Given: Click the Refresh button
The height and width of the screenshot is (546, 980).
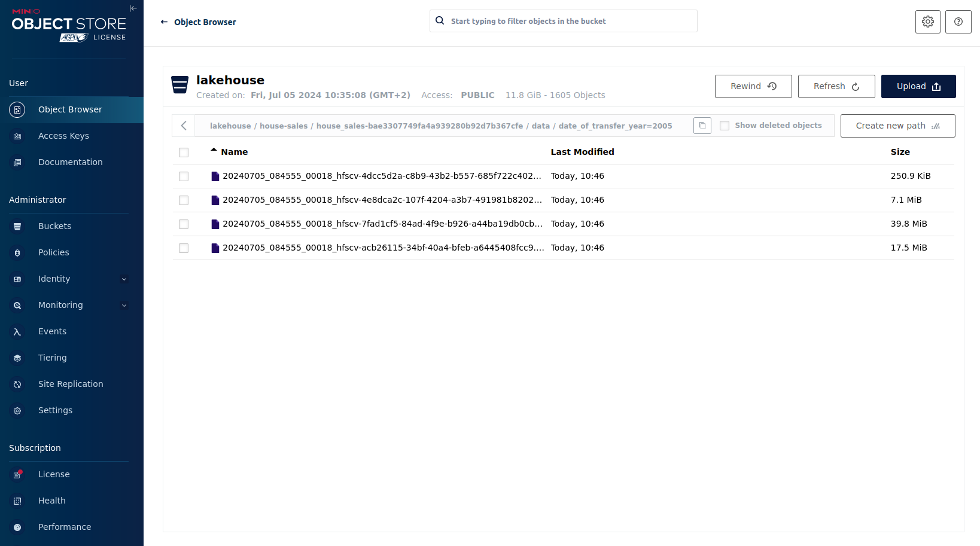Looking at the screenshot, I should point(836,86).
